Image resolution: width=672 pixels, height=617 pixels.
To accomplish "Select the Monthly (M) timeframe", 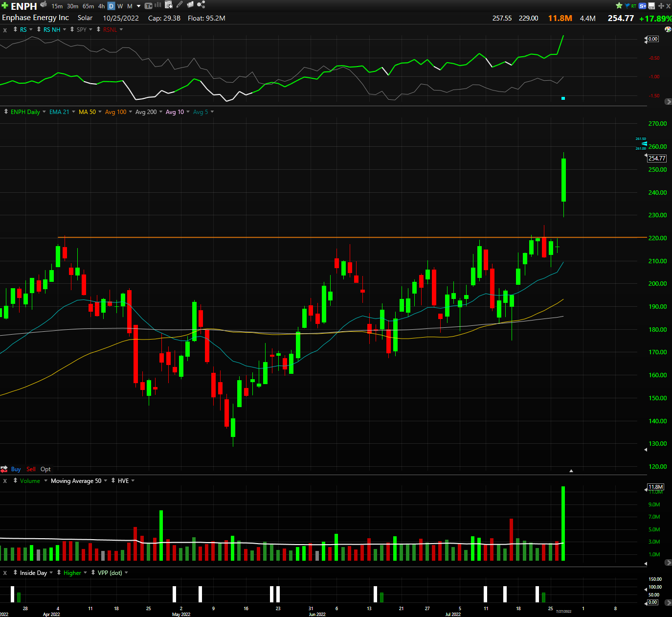I will click(130, 6).
